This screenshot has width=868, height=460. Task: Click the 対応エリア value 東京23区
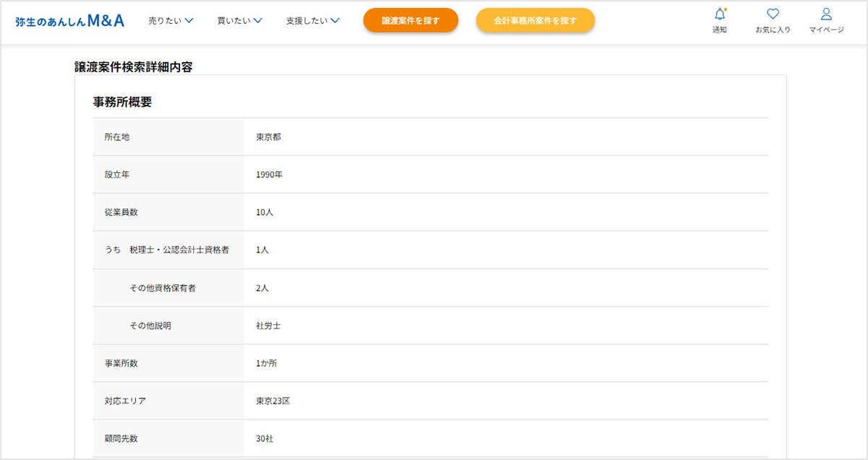[x=273, y=401]
